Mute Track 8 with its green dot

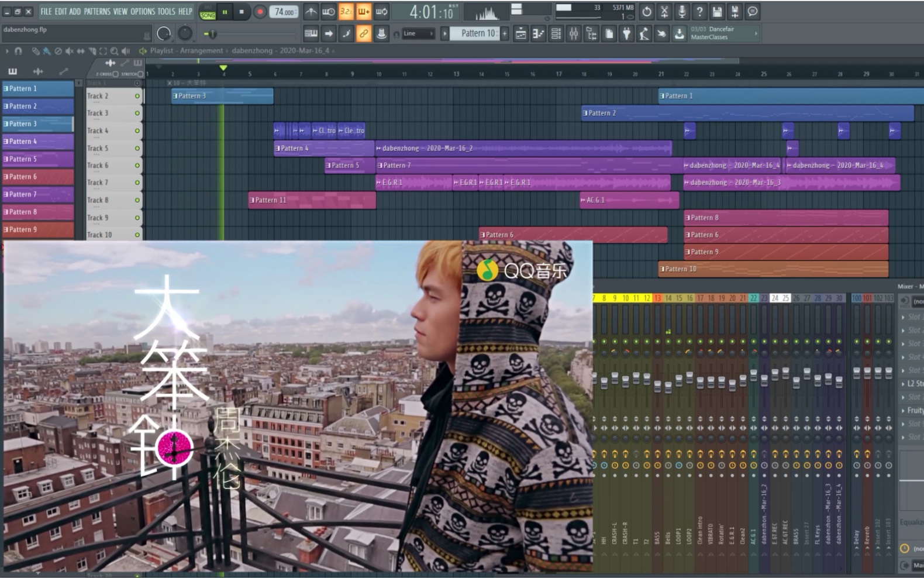(137, 200)
